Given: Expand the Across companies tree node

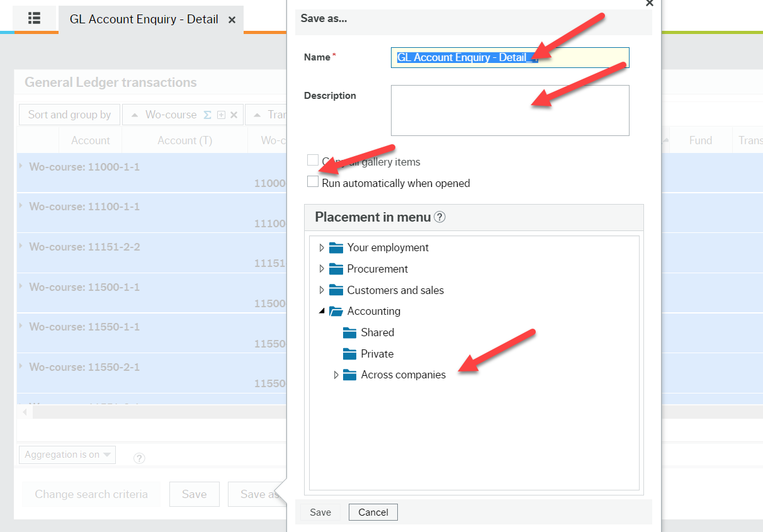Looking at the screenshot, I should [336, 375].
